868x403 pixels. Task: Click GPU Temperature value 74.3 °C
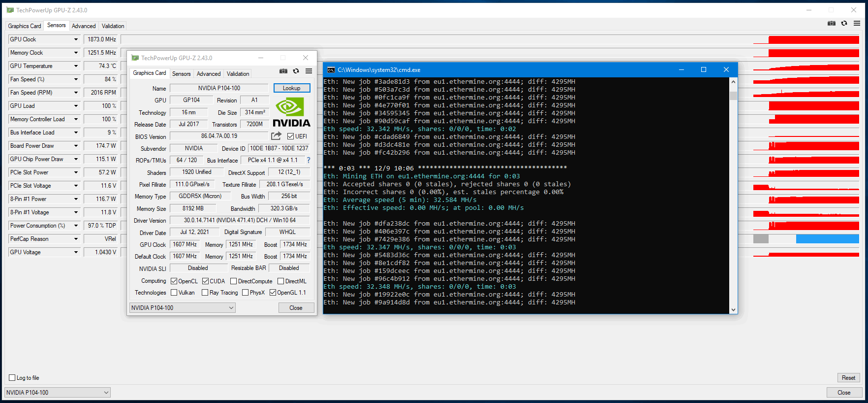click(101, 66)
